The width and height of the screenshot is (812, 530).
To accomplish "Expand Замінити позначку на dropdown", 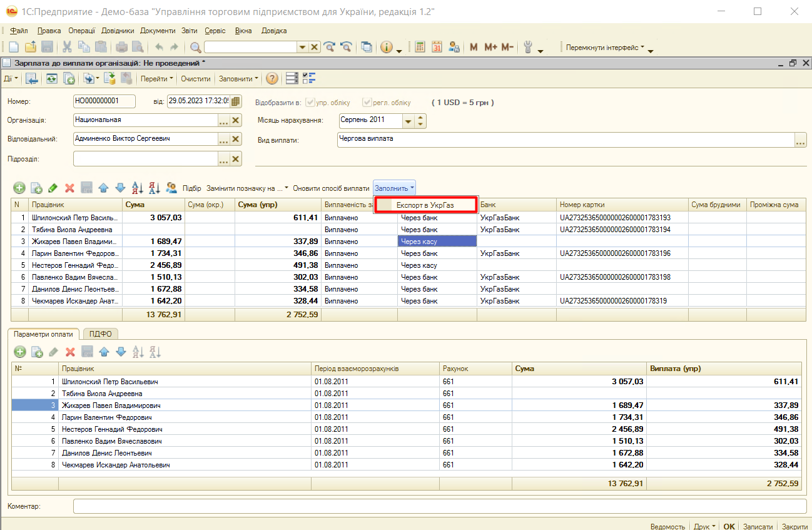I will [247, 188].
